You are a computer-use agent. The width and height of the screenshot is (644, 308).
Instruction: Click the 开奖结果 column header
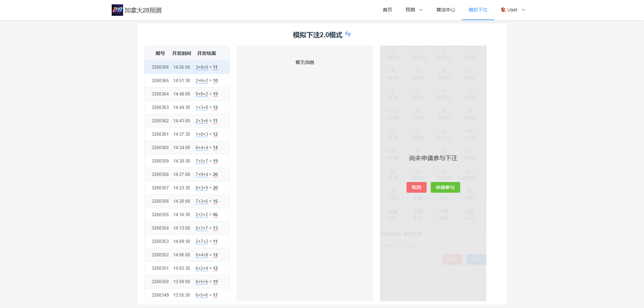point(207,53)
